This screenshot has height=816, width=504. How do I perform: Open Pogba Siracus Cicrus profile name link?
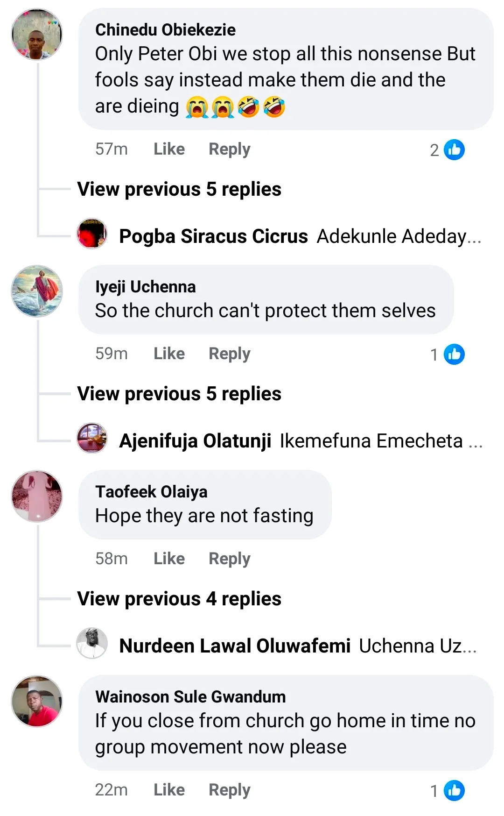click(x=213, y=236)
